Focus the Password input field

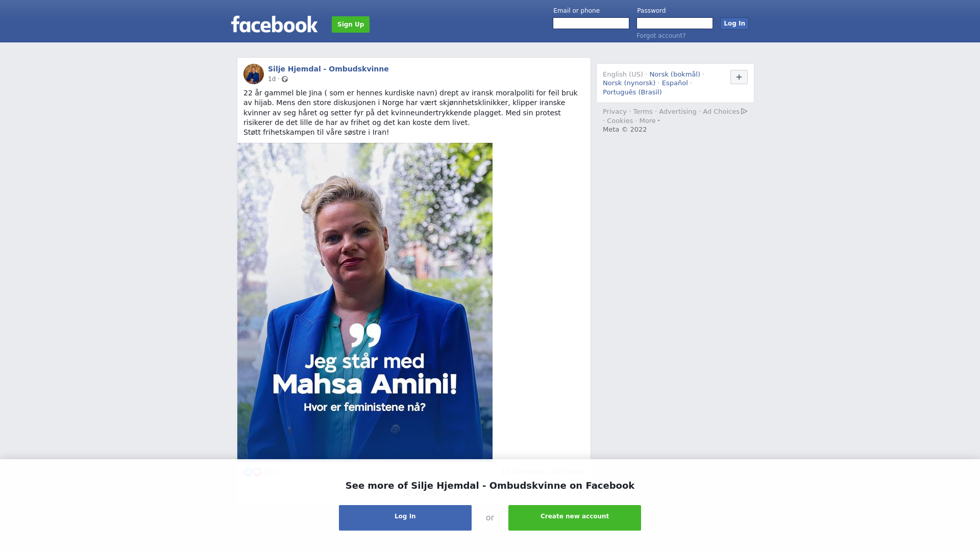[x=675, y=23]
